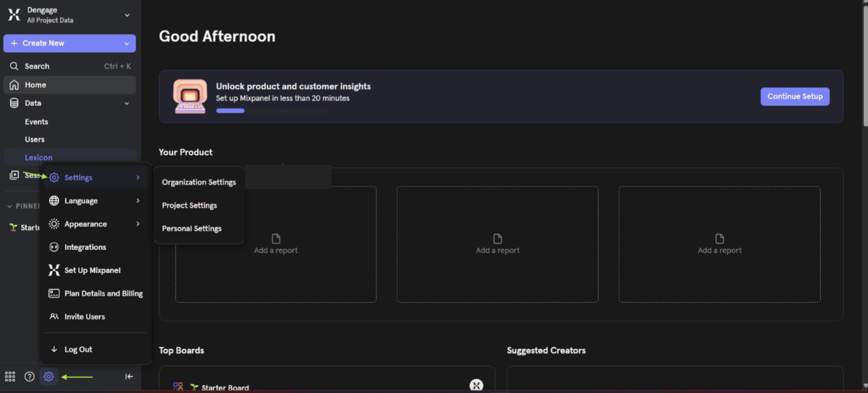Viewport: 868px width, 393px height.
Task: Click the Language globe icon
Action: point(54,201)
